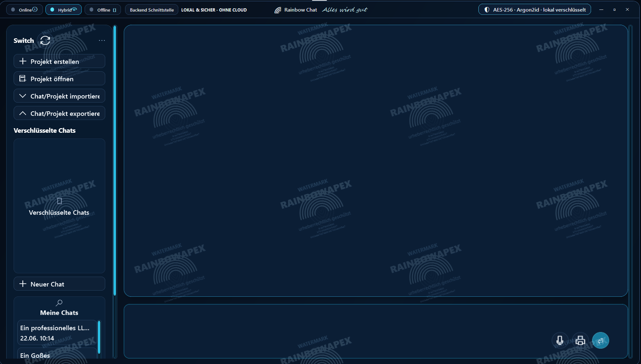Maximize the Rainbow Chat window
The width and height of the screenshot is (641, 364).
(x=614, y=9)
